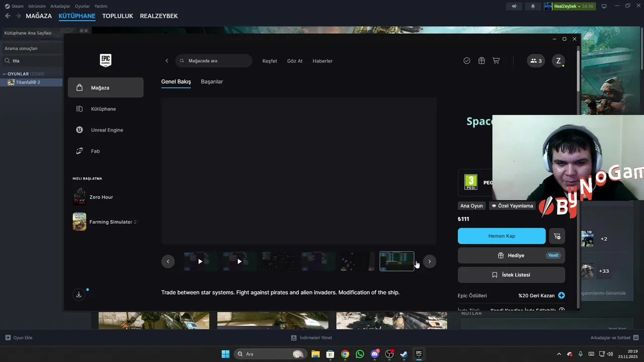
Task: Go back with the Epic back arrow
Action: [167, 61]
